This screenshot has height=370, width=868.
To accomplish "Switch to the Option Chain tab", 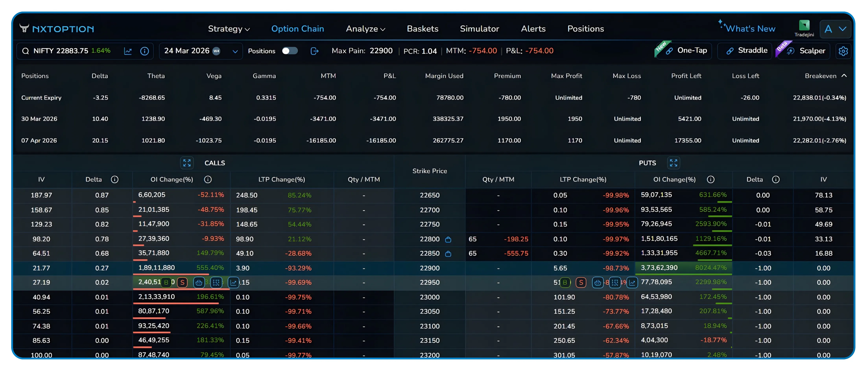I will [x=298, y=29].
